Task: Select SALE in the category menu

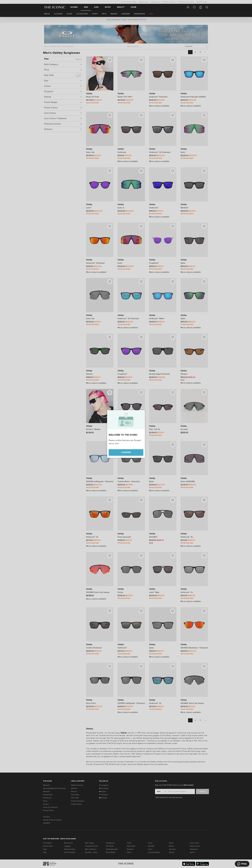Action: click(x=151, y=14)
